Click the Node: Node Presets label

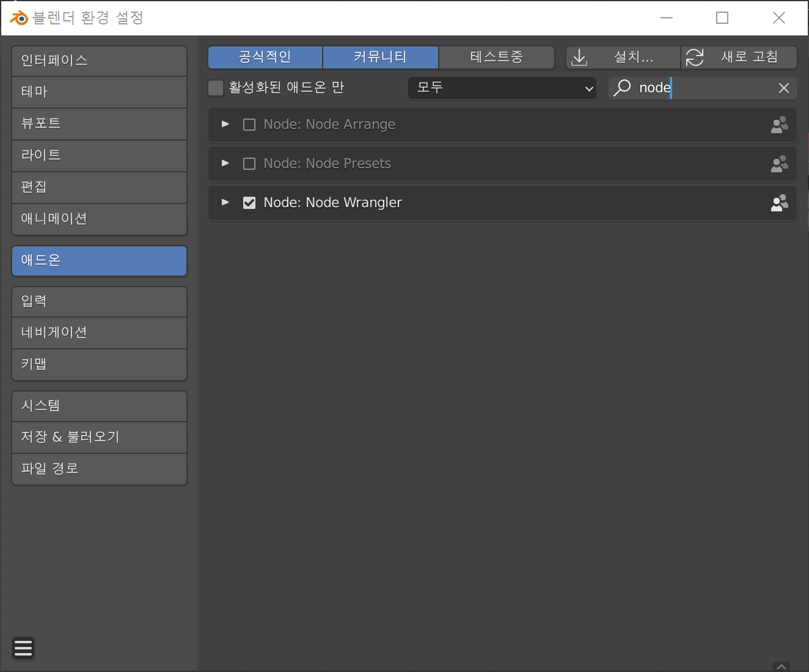tap(327, 164)
